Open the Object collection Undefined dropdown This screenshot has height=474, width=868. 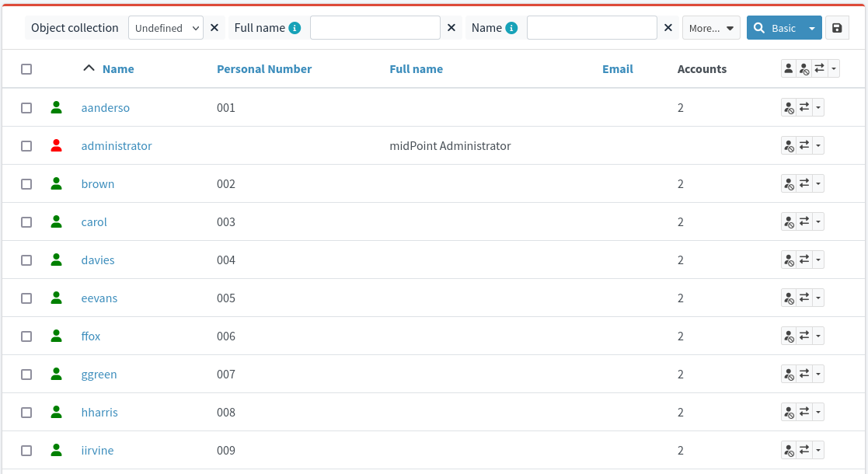166,28
